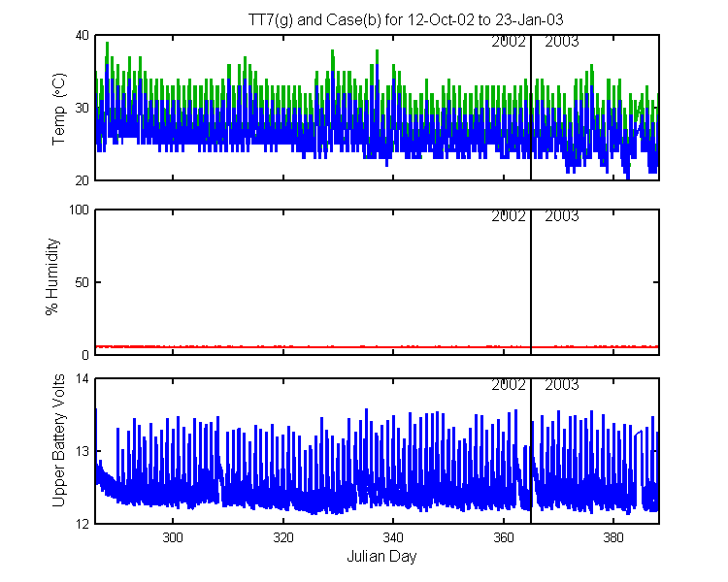This screenshot has height=582, width=728.
Task: Click the red humidity data line
Action: [377, 346]
